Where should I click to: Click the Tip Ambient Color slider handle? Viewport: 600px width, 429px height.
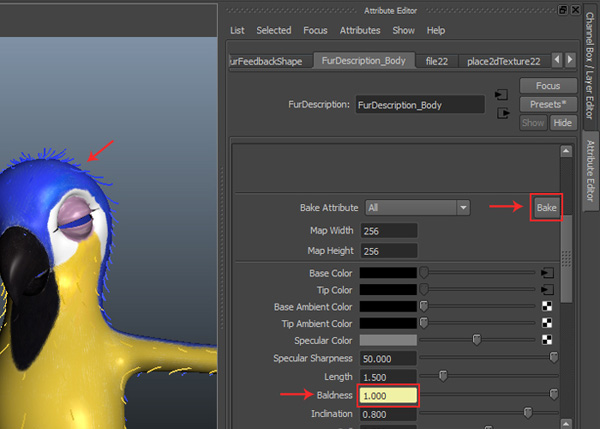(424, 323)
